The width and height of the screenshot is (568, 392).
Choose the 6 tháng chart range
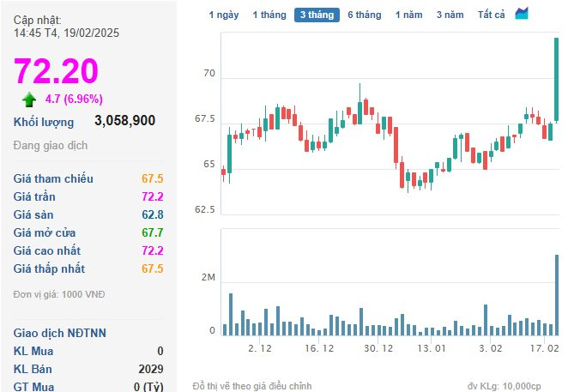[x=365, y=15]
